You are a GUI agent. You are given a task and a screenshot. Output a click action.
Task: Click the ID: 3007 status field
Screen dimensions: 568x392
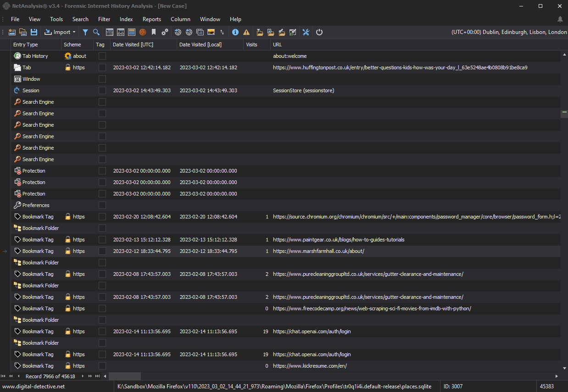pyautogui.click(x=453, y=386)
